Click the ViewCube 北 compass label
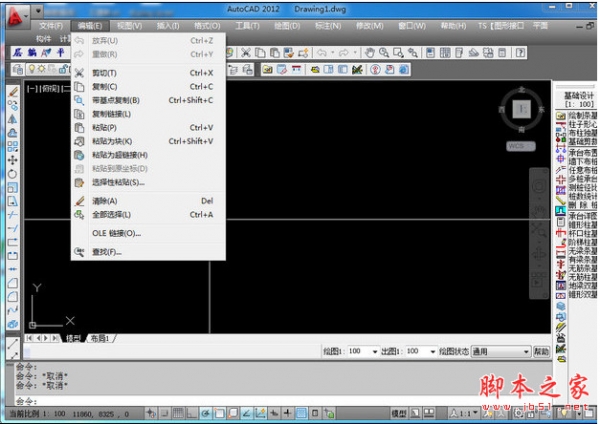The height and width of the screenshot is (424, 600). click(522, 90)
